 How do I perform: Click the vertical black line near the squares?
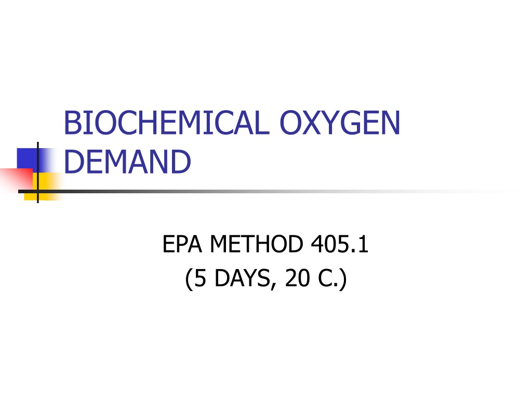(x=37, y=172)
